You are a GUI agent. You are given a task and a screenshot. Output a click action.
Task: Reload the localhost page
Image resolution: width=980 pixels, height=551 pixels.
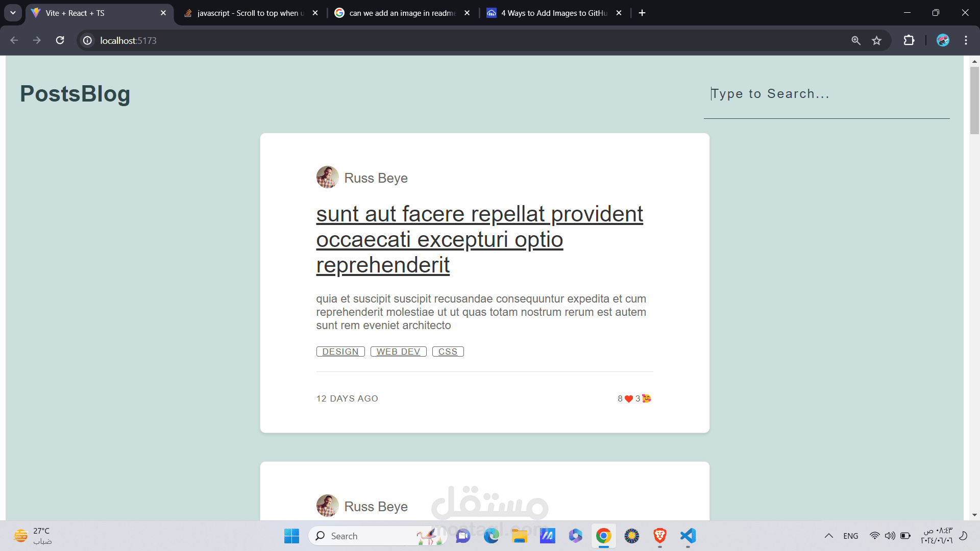[60, 40]
